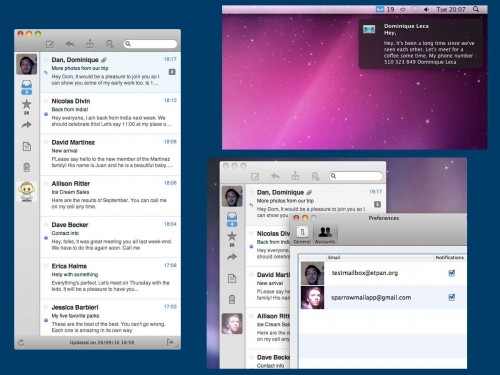The height and width of the screenshot is (375, 500).
Task: Click archive icon in lower-right window toolbar
Action: pyautogui.click(x=295, y=176)
